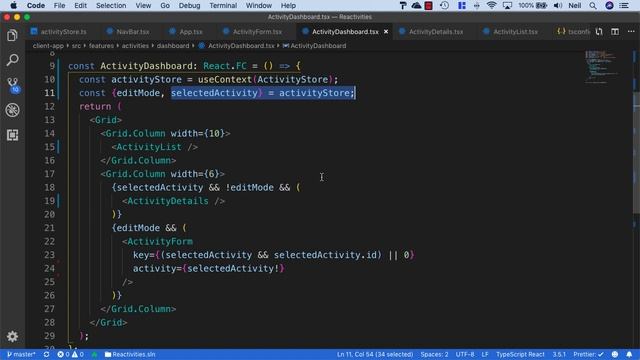Click the minimap code overview
Screen dimensions: 640x360
tap(602, 67)
